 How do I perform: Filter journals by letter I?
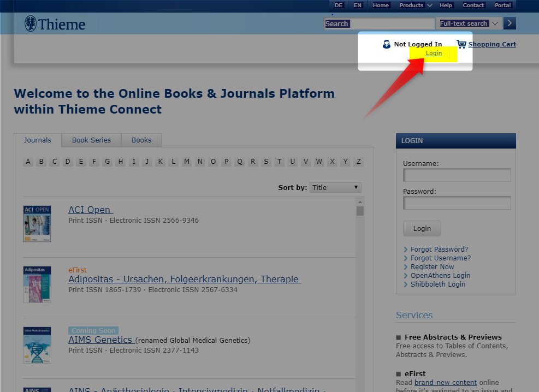point(134,162)
